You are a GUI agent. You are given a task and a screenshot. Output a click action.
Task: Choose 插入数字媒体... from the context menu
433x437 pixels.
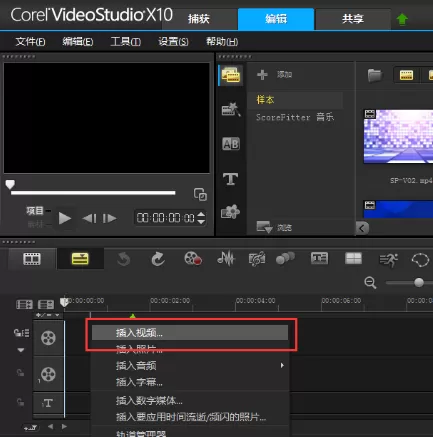[x=190, y=401]
